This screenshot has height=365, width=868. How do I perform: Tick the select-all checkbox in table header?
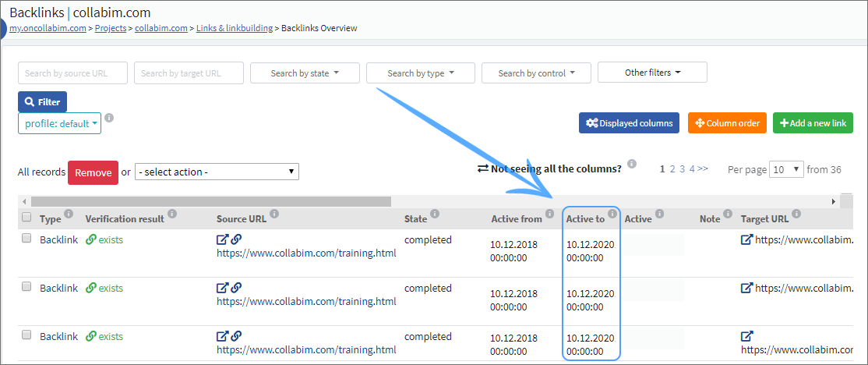[26, 217]
